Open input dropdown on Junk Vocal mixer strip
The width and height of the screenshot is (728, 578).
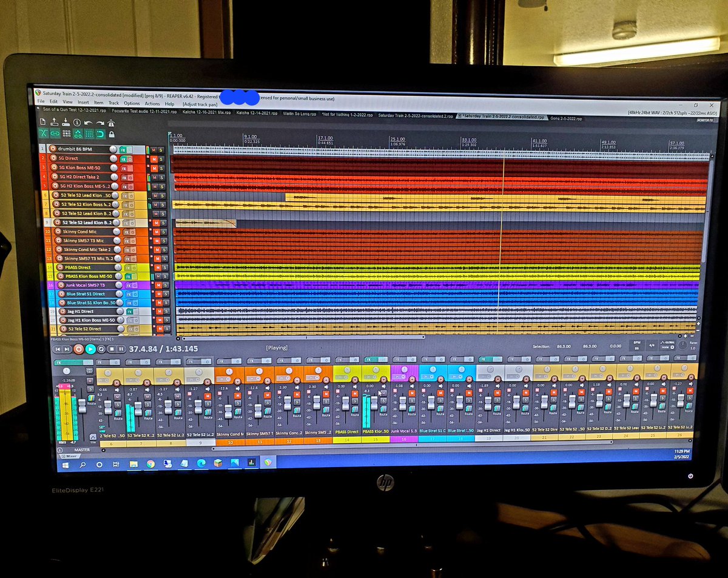[x=399, y=377]
